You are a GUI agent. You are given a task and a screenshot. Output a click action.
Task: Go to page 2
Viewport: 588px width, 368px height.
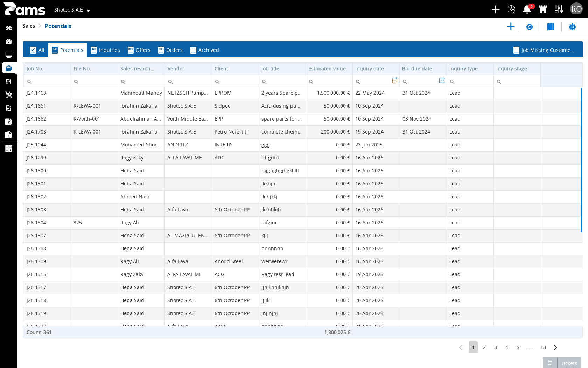[484, 347]
